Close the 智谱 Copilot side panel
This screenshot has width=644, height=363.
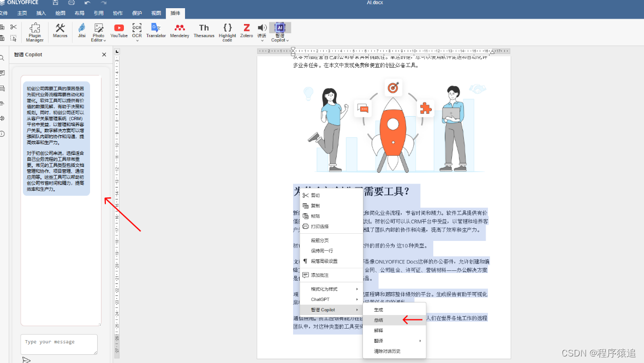click(x=104, y=55)
